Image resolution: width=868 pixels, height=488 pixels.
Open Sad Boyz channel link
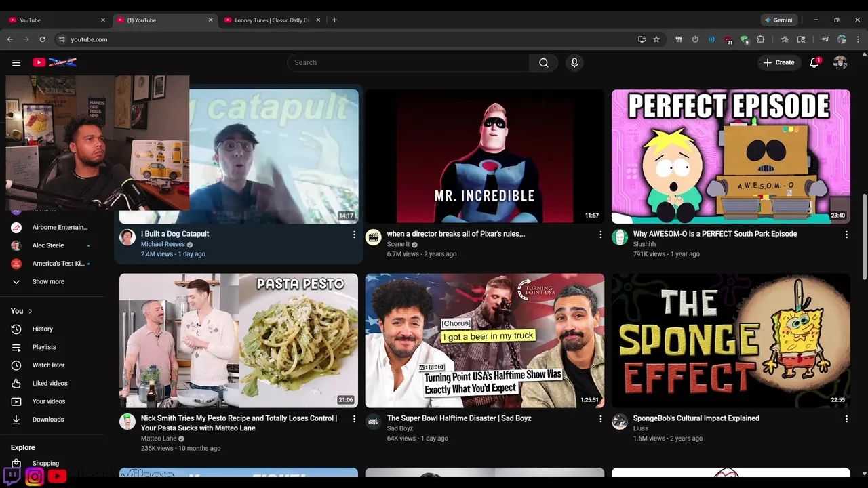pyautogui.click(x=400, y=428)
